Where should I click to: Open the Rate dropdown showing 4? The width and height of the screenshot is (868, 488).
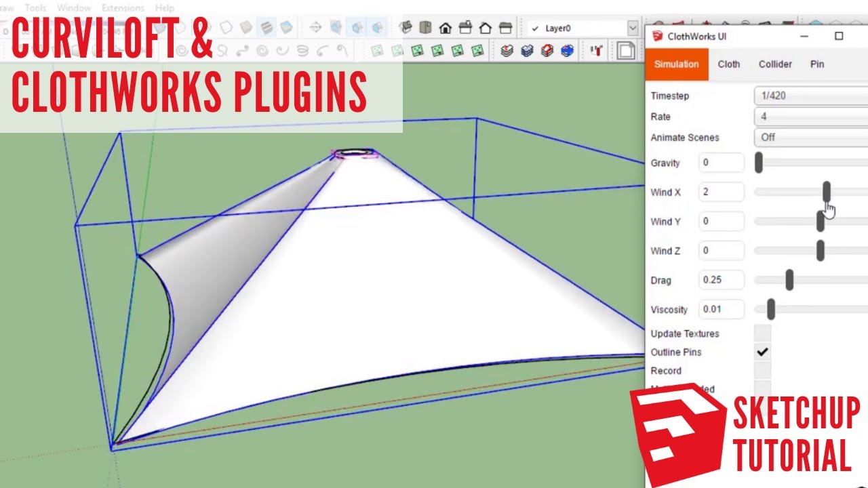[x=811, y=117]
